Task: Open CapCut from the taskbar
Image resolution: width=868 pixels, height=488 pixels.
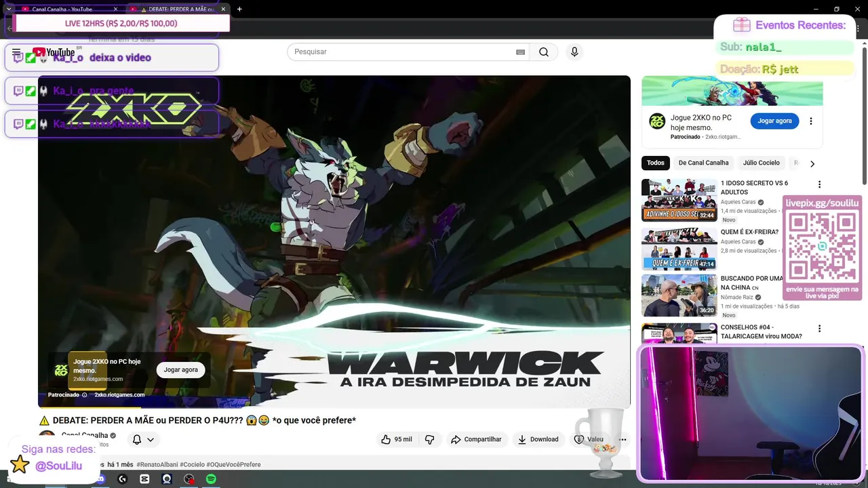Action: (144, 479)
